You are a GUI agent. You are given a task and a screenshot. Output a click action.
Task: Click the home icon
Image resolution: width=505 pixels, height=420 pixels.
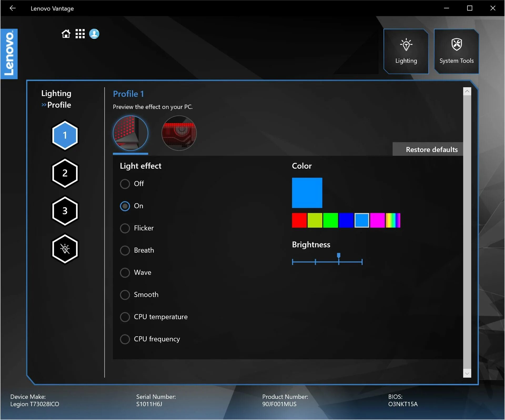coord(66,34)
